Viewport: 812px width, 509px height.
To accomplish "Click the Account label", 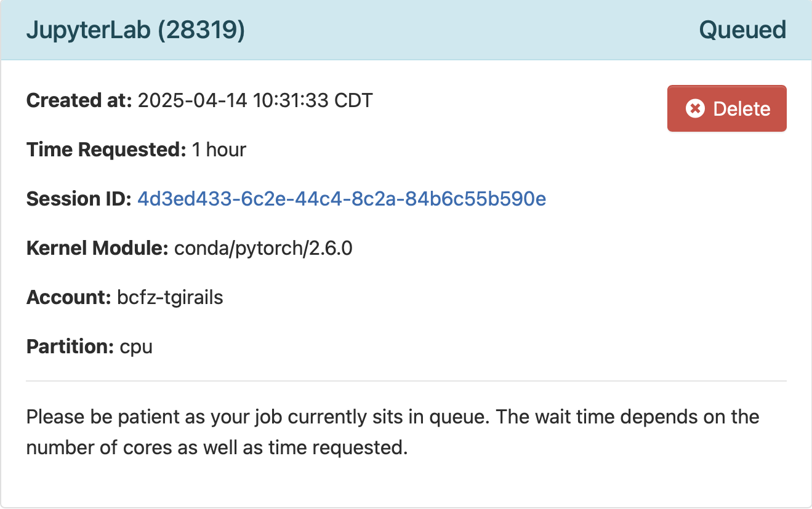I will (x=69, y=297).
